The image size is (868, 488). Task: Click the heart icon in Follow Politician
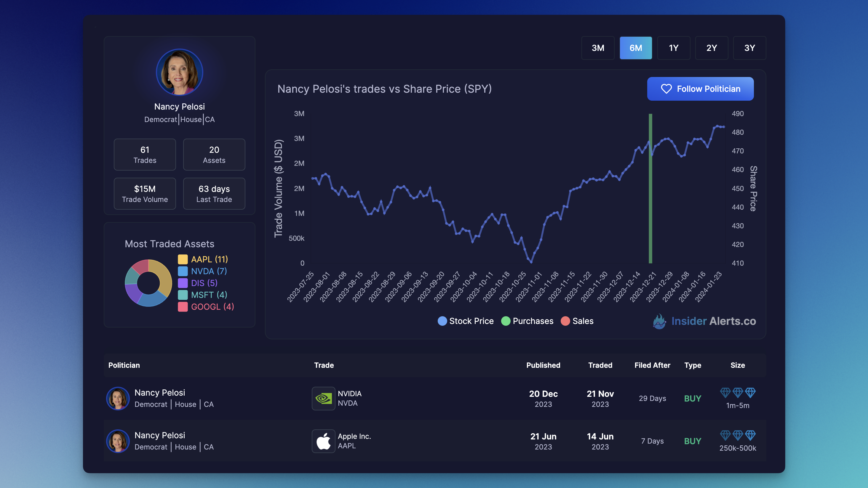pyautogui.click(x=666, y=89)
